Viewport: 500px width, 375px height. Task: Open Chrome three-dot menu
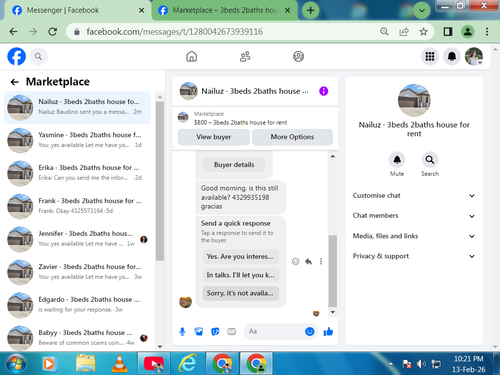(487, 32)
